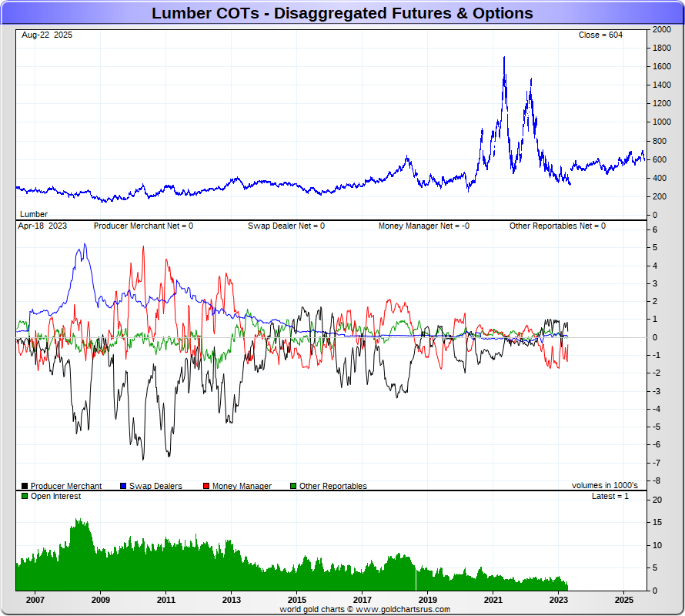The height and width of the screenshot is (616, 685).
Task: Click the 'volumes in 1000's' note
Action: pos(605,485)
